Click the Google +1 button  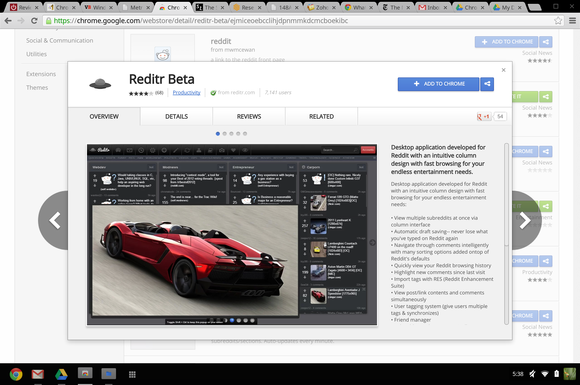(484, 116)
